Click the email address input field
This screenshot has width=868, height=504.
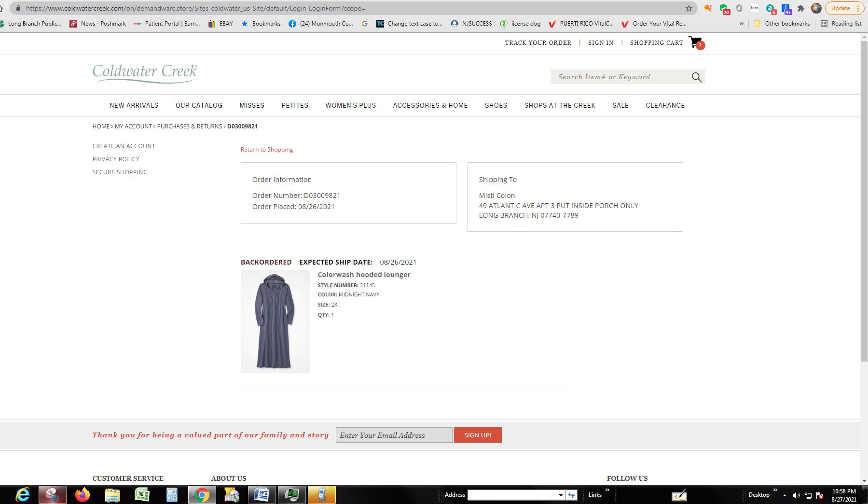click(x=394, y=435)
